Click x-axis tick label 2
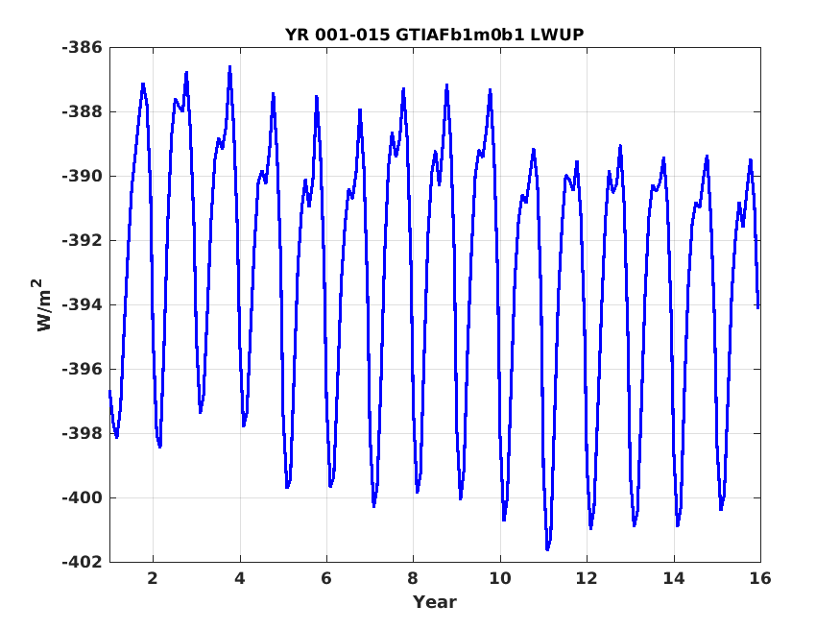The width and height of the screenshot is (840, 630). [154, 578]
